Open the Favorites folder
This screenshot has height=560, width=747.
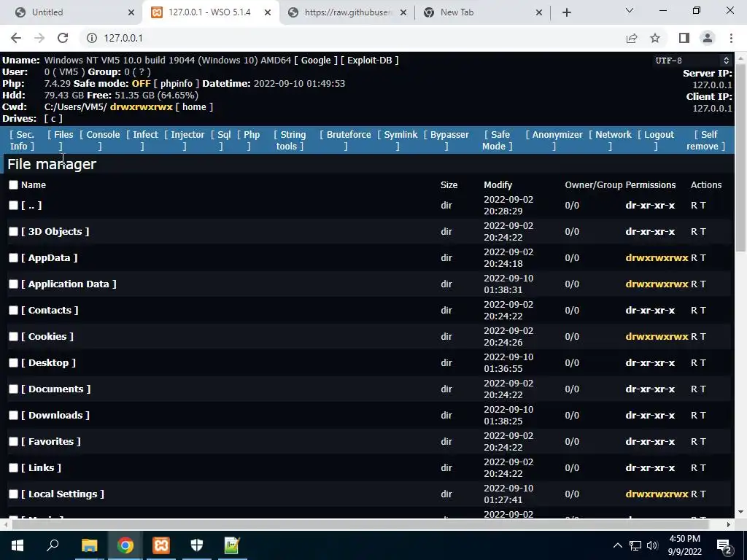pyautogui.click(x=51, y=441)
